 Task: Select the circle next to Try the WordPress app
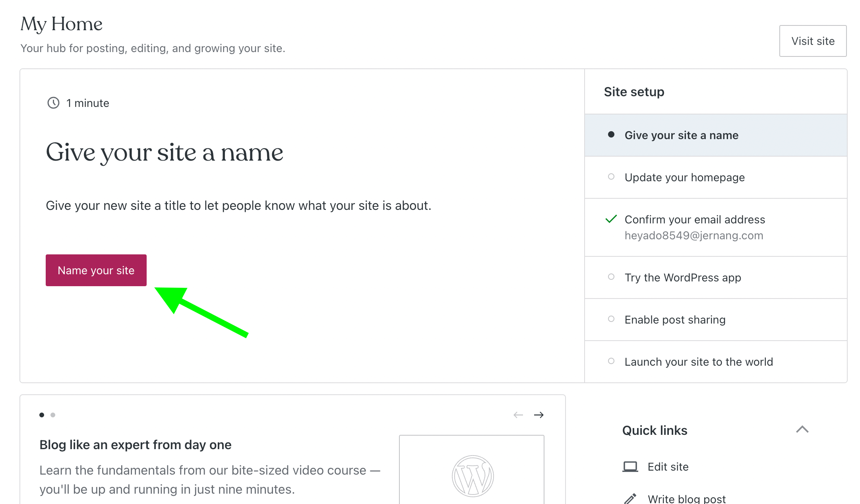[x=611, y=277]
